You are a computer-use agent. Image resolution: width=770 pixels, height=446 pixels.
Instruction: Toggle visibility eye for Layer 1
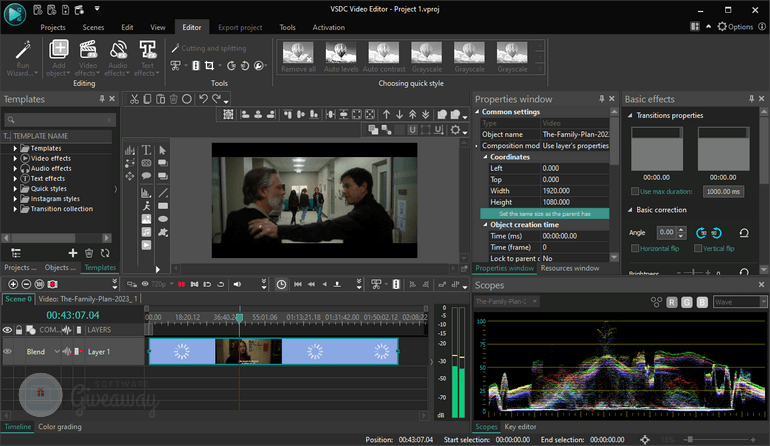[8, 352]
